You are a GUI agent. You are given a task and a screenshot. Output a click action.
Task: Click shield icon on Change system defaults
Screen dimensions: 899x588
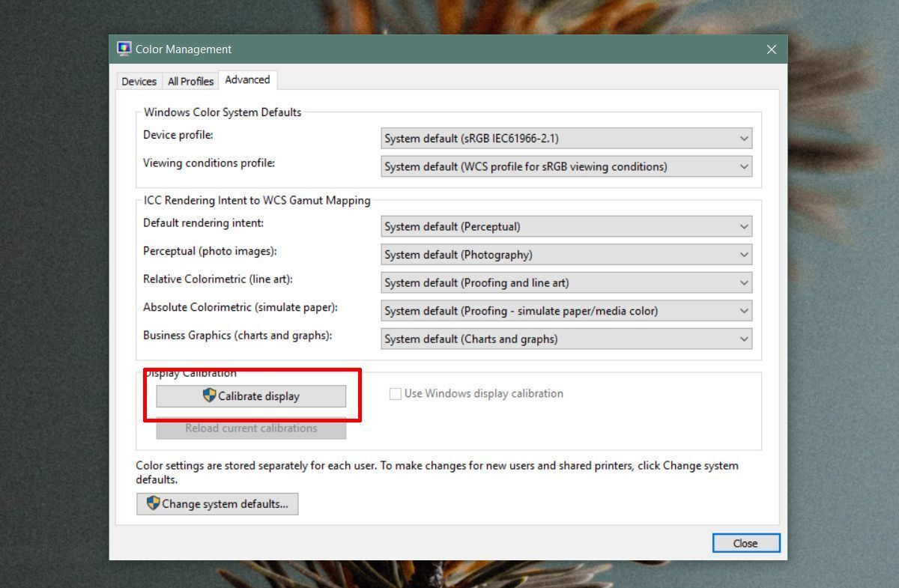tap(153, 503)
